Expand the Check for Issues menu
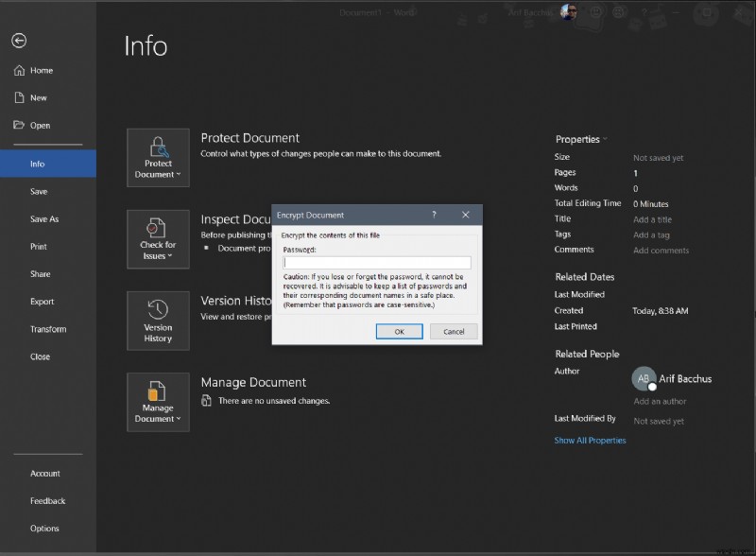 (158, 239)
